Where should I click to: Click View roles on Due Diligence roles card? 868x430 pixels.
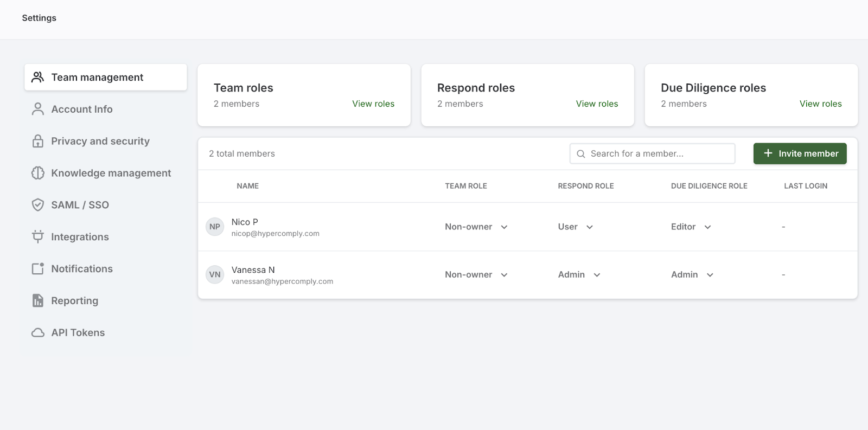820,104
